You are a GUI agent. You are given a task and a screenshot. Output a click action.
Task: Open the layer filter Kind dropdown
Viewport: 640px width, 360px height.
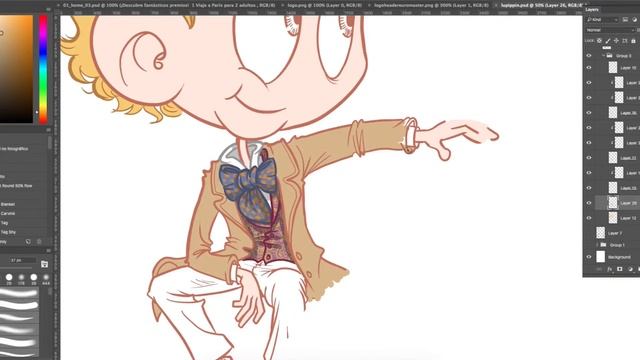[602, 20]
